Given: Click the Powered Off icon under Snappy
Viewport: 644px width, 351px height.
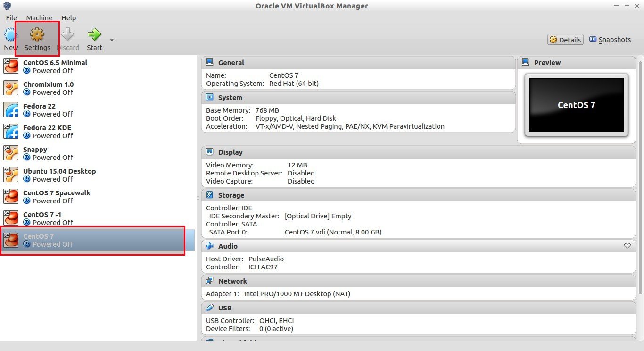Looking at the screenshot, I should (26, 158).
